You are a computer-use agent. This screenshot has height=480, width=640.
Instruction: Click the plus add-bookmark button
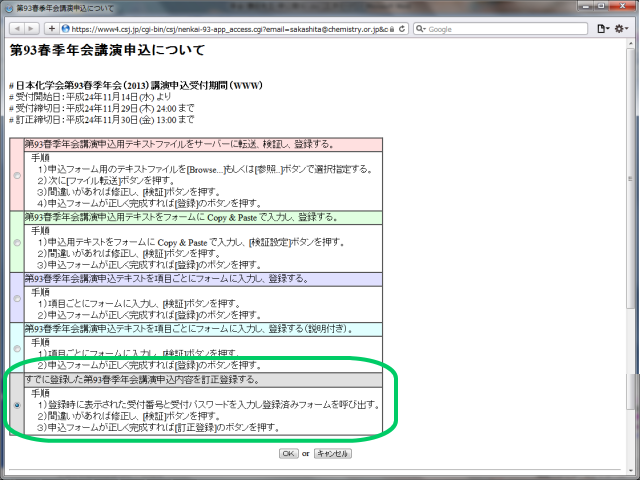click(x=51, y=29)
